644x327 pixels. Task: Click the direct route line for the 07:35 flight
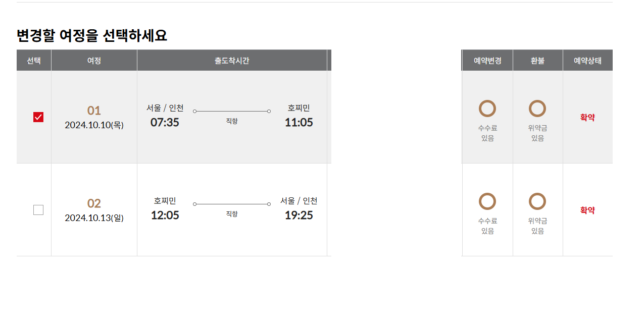coord(232,111)
